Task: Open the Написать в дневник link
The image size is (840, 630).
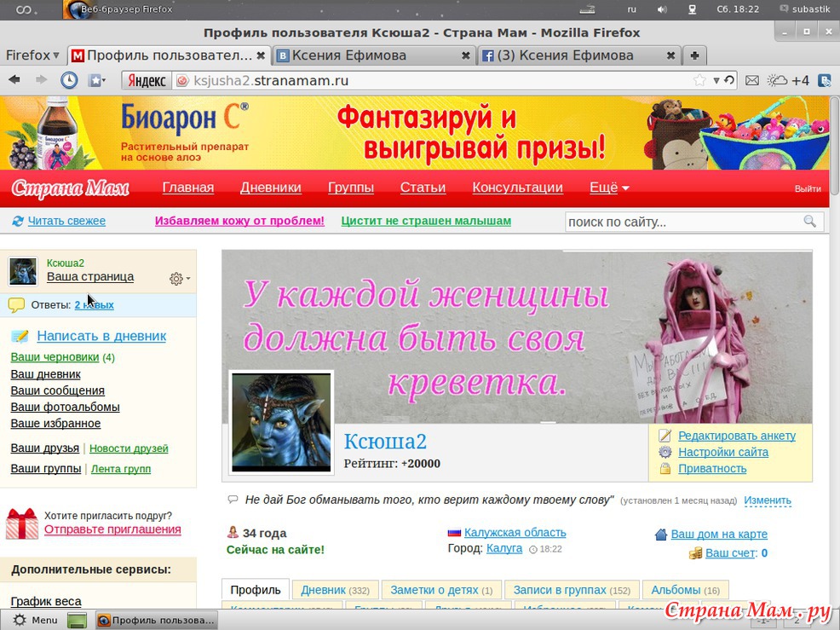Action: (101, 336)
